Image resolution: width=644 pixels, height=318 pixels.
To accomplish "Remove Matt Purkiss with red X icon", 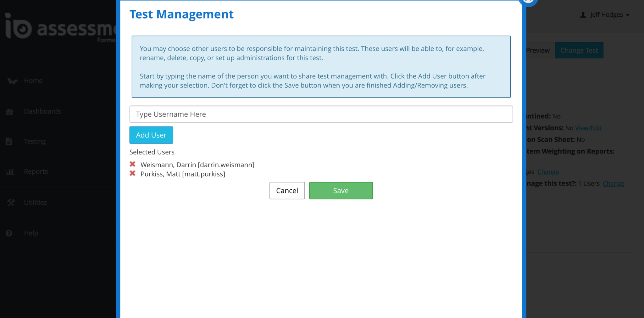I will click(132, 173).
